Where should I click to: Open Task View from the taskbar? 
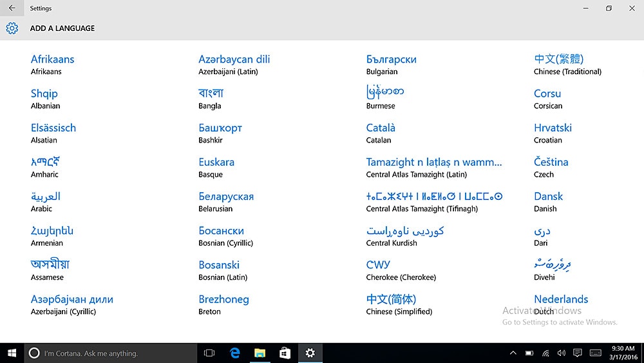(x=209, y=353)
